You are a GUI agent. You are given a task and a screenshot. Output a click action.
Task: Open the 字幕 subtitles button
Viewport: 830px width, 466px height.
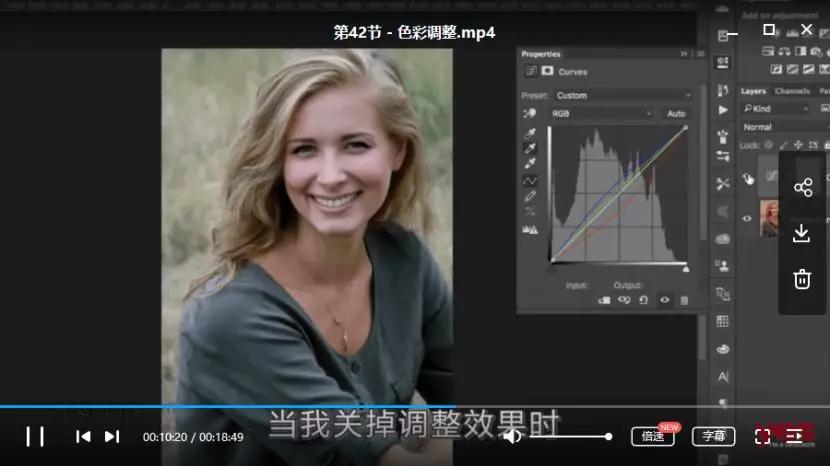point(714,436)
